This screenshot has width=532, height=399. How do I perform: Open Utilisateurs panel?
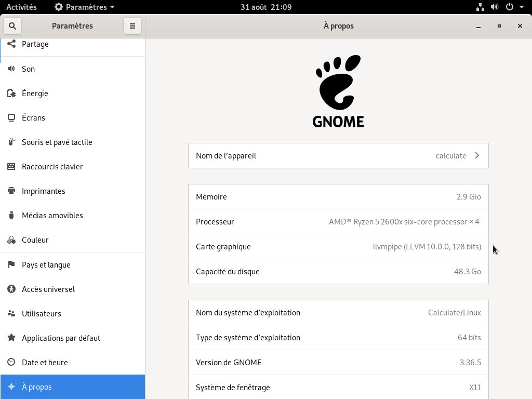pos(73,313)
